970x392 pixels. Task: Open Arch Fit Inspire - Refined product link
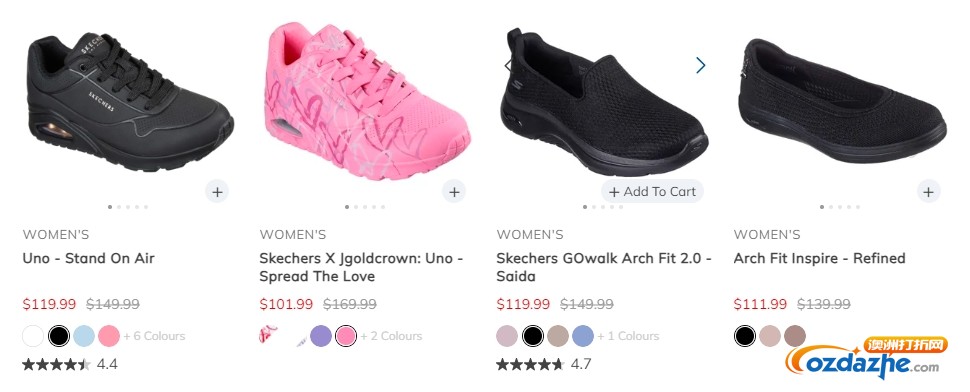(819, 258)
